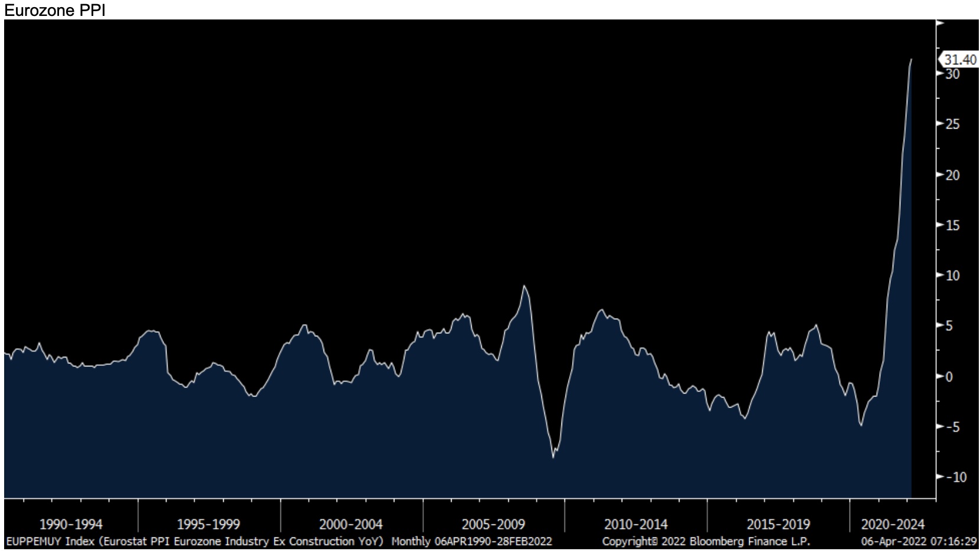Select the 1995-1999 time axis label

[208, 524]
